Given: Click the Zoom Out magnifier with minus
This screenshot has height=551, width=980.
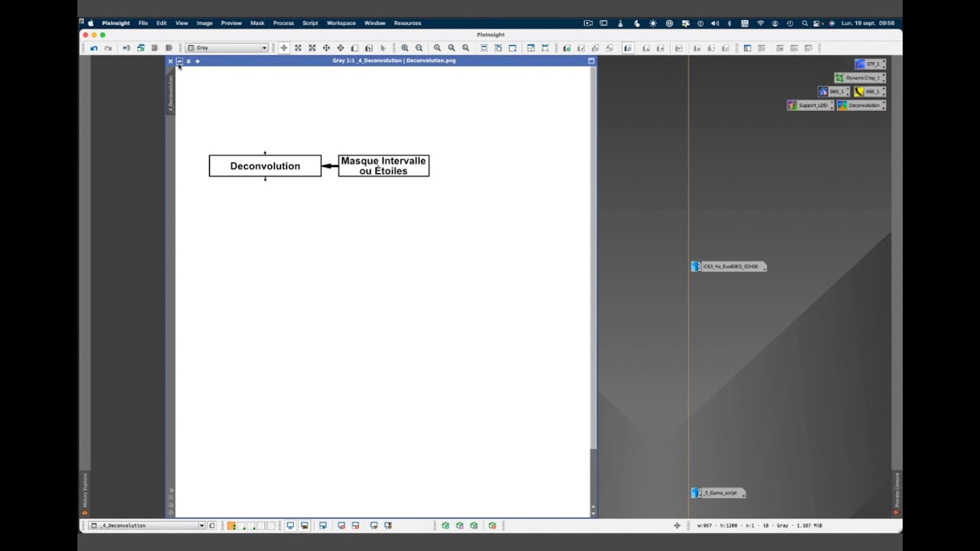Looking at the screenshot, I should click(x=419, y=48).
